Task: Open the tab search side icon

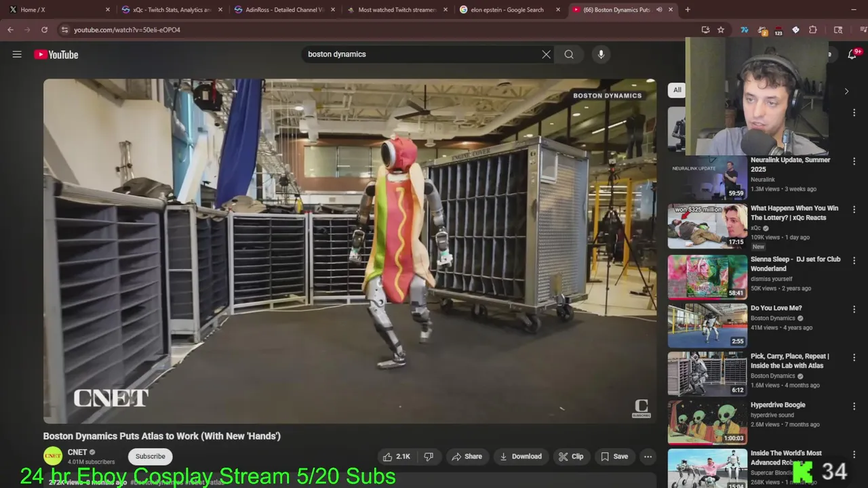Action: coord(838,30)
